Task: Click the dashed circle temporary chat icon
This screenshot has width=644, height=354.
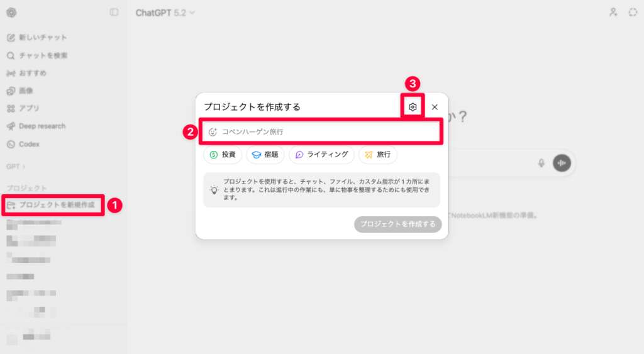Action: click(x=633, y=13)
